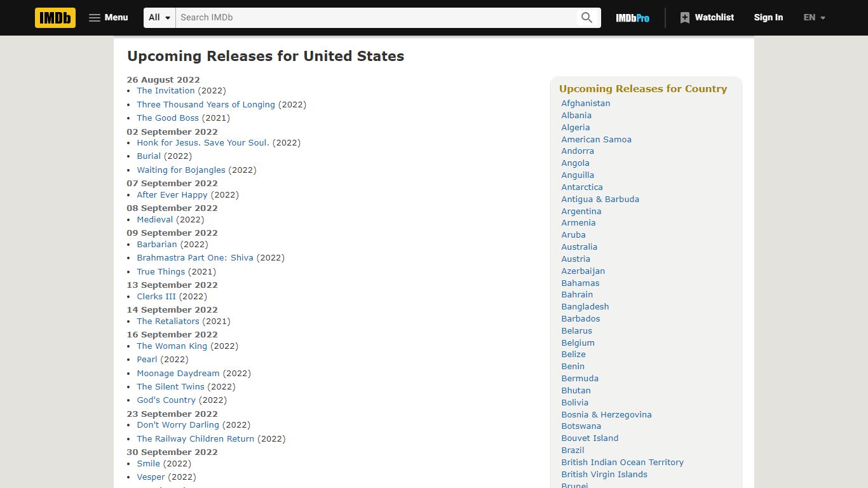
Task: Select Armenia country link
Action: click(578, 223)
